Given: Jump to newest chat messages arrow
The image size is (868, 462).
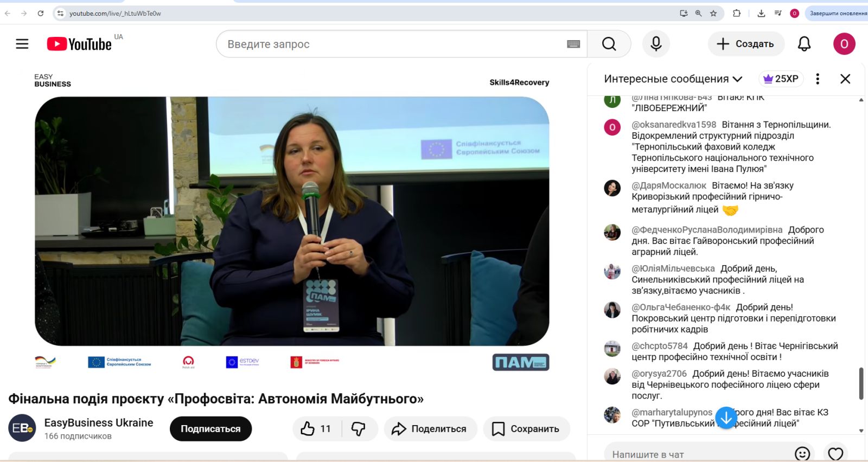Looking at the screenshot, I should pos(726,418).
